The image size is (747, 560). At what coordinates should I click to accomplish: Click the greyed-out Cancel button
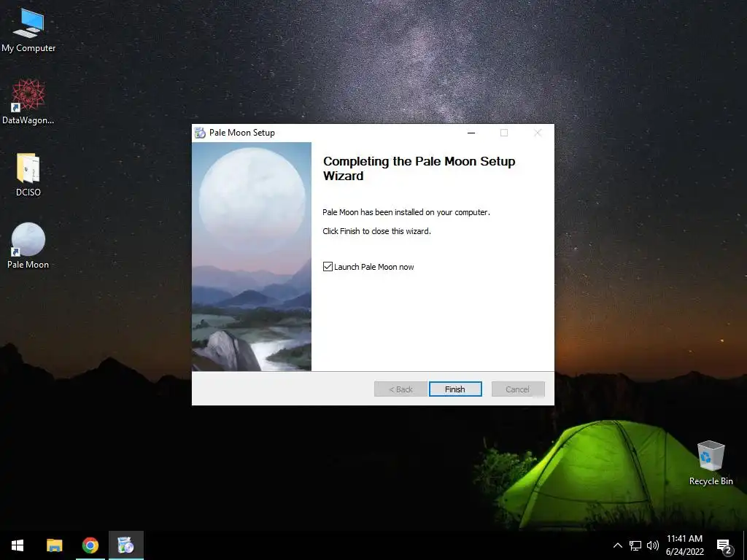point(518,389)
